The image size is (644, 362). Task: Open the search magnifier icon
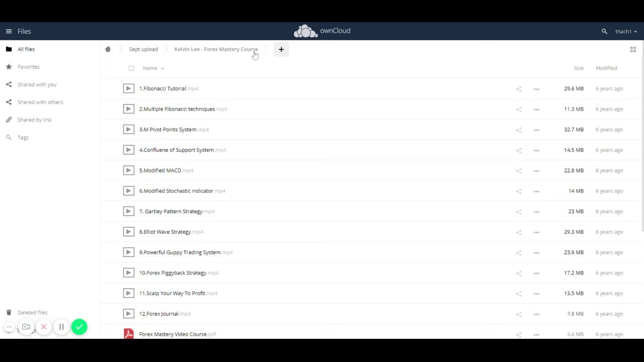click(x=604, y=31)
